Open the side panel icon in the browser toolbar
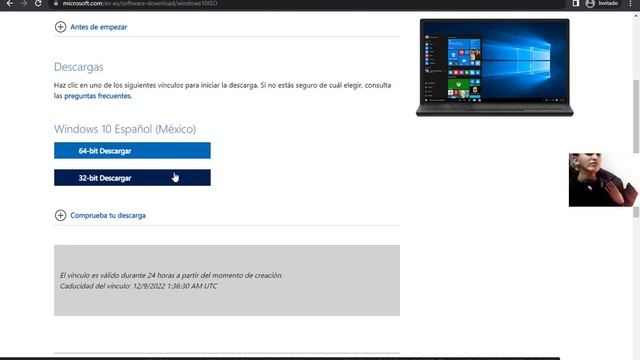Viewport: 640px width, 360px height. tap(576, 3)
